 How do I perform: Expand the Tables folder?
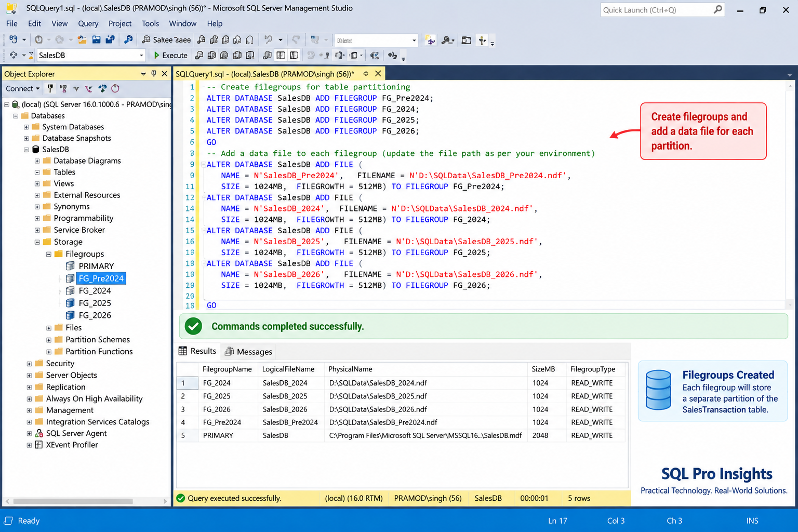pos(37,172)
